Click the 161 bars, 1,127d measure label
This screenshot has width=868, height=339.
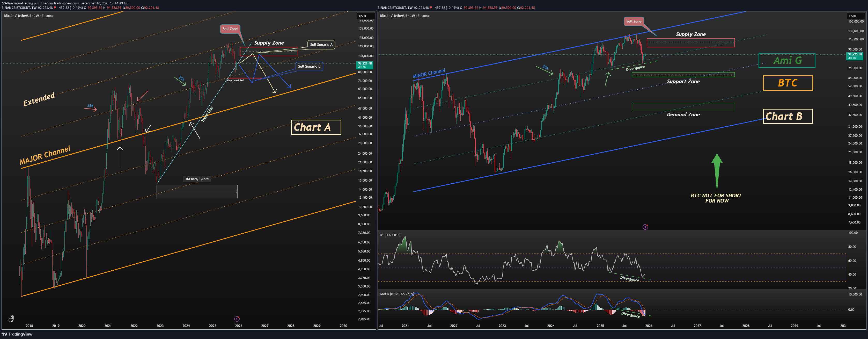coord(197,179)
